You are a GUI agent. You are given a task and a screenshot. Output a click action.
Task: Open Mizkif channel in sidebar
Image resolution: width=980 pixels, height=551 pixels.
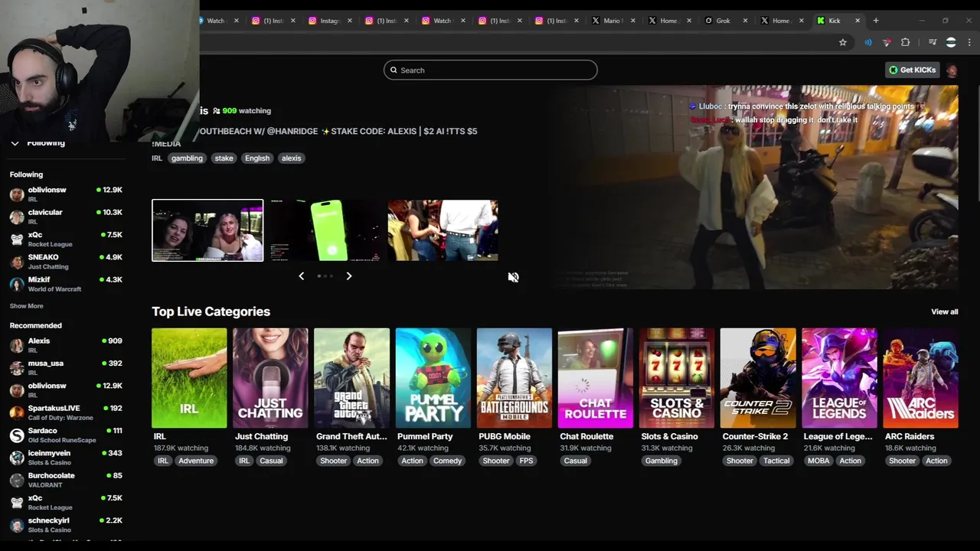pyautogui.click(x=66, y=284)
